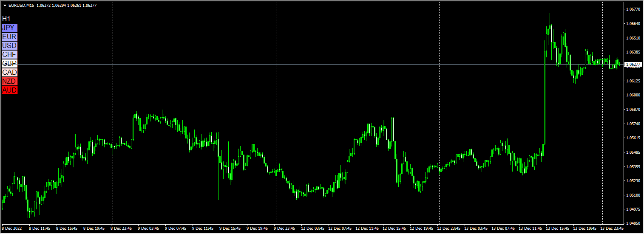Click the 1.05615 price scale label

(633, 138)
